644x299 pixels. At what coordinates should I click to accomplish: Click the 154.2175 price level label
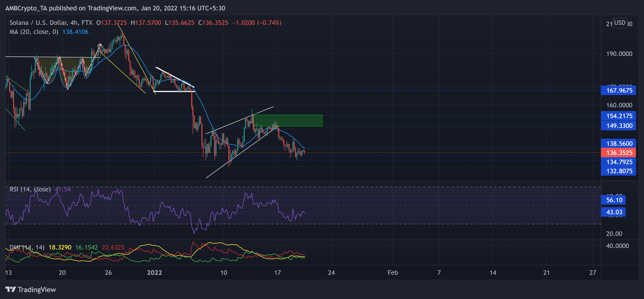click(x=618, y=116)
